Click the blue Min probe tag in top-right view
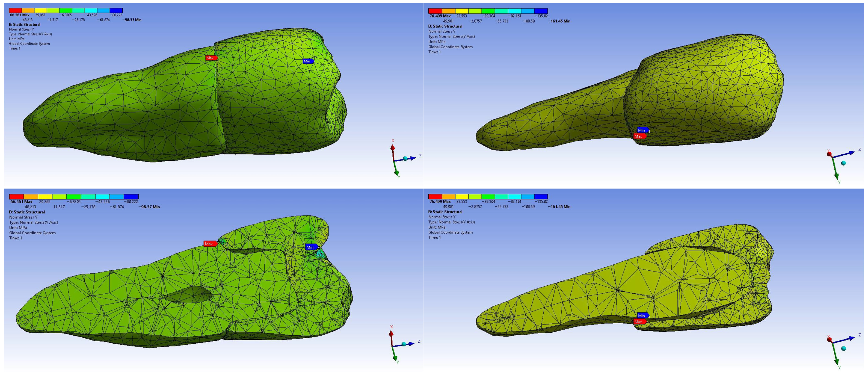Image resolution: width=868 pixels, height=375 pixels. (x=643, y=130)
